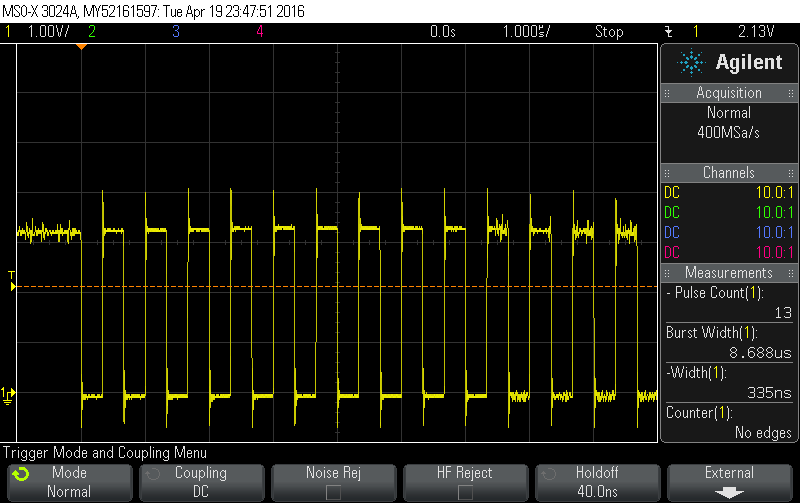Select channel 2 indicator in status bar
The width and height of the screenshot is (800, 503).
(92, 31)
